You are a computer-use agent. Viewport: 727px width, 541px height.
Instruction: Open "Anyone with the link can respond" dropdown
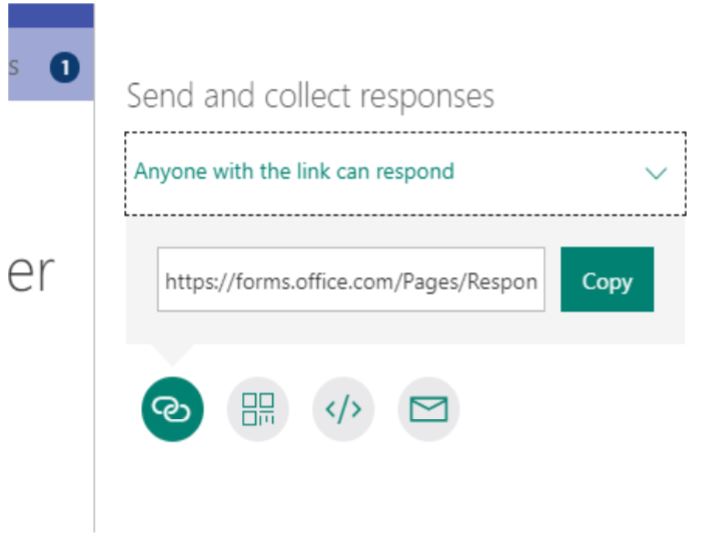tap(294, 172)
